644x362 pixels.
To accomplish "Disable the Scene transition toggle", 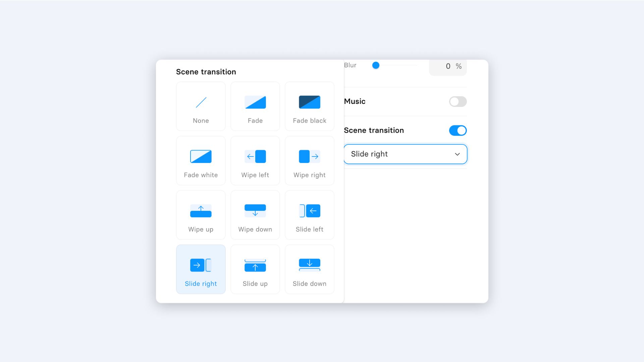I will tap(458, 130).
